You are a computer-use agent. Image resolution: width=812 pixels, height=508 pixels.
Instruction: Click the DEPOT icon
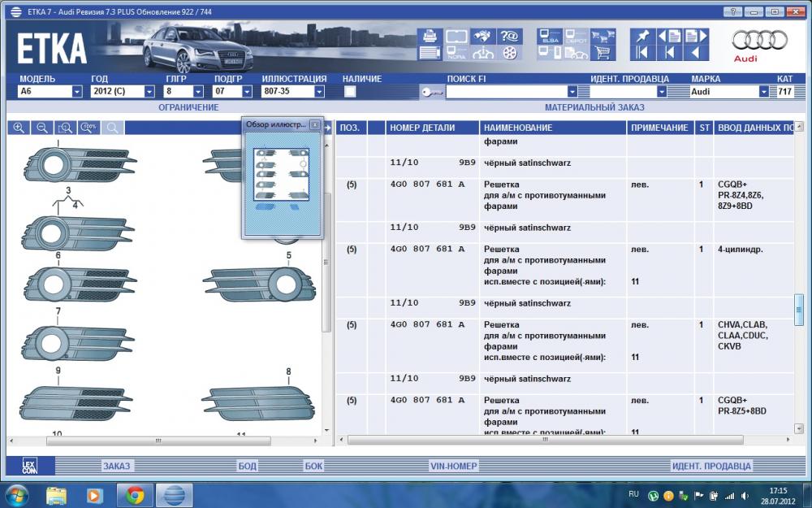click(x=576, y=37)
